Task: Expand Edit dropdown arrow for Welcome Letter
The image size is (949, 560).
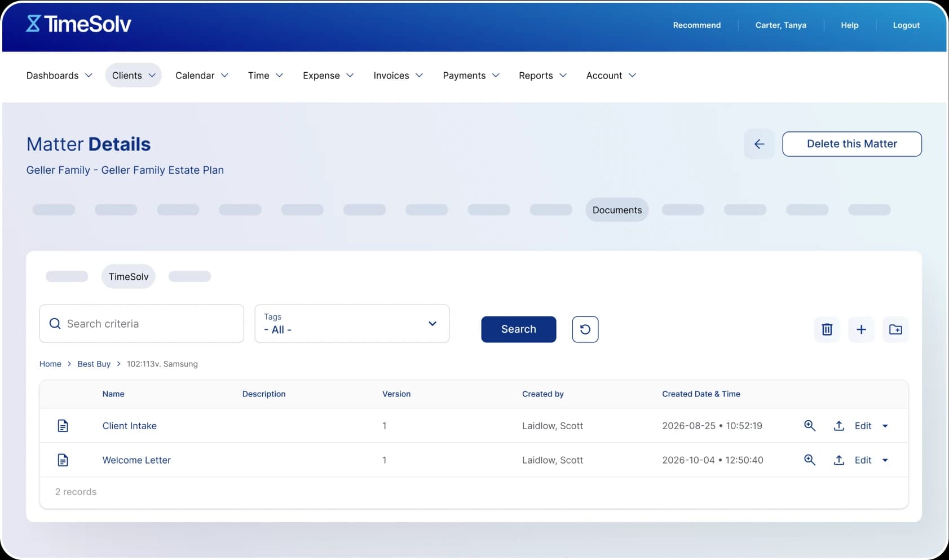Action: 885,460
